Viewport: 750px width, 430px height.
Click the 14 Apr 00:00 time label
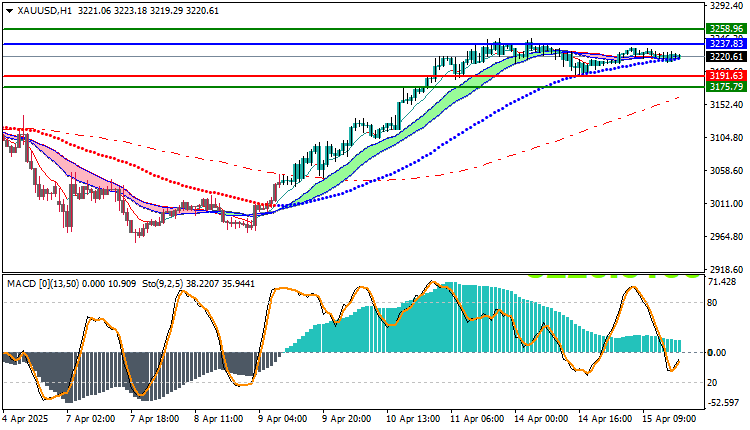(541, 419)
